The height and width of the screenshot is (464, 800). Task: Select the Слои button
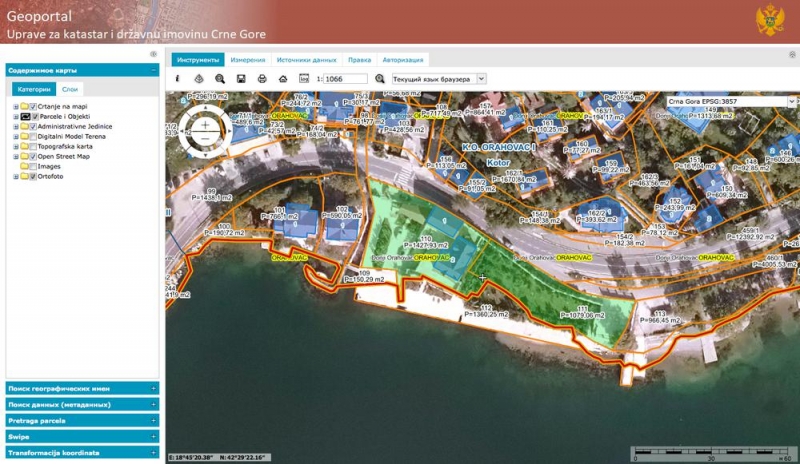point(70,89)
